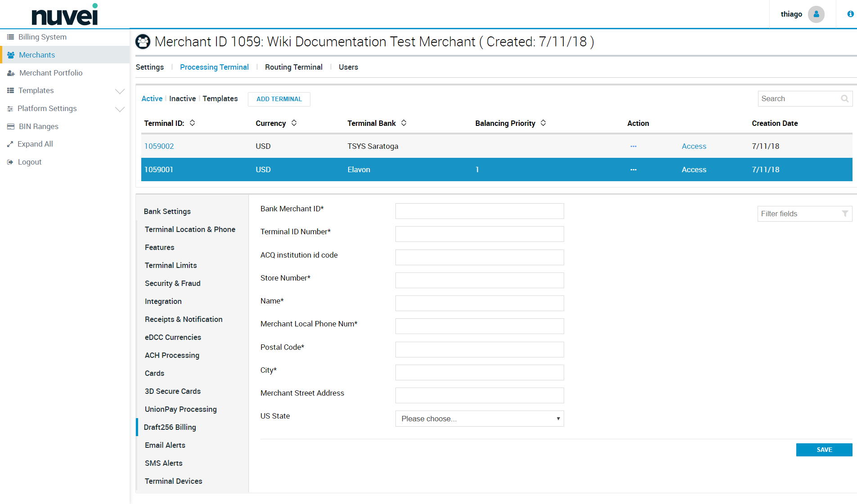857x504 pixels.
Task: Click the search magnifier icon
Action: (844, 99)
